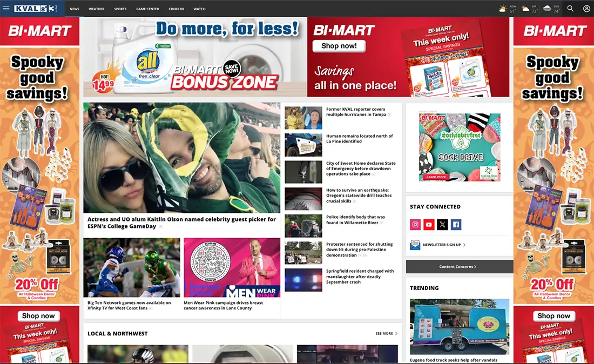Click the teal food truck trending image

pyautogui.click(x=460, y=327)
